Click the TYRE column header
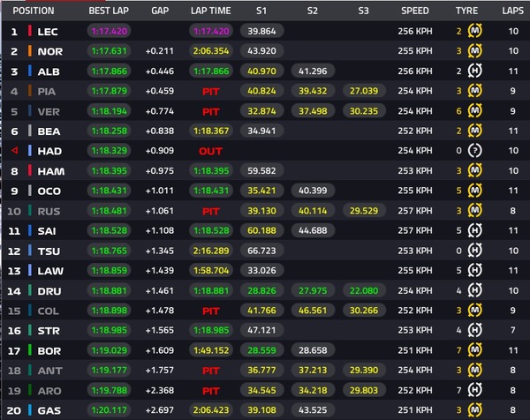 click(468, 11)
